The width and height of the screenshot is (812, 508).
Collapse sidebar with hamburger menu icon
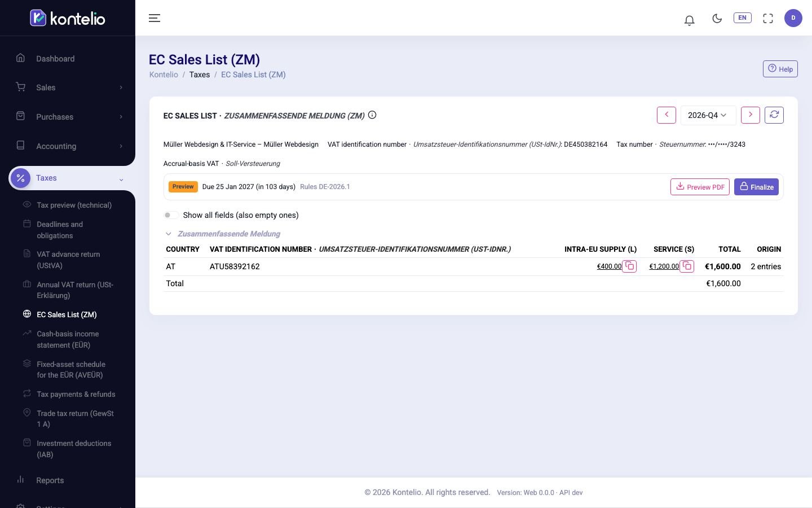click(155, 18)
